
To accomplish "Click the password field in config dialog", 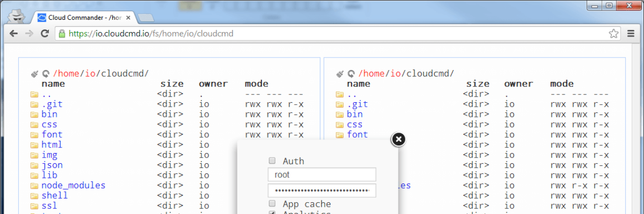I will (322, 191).
